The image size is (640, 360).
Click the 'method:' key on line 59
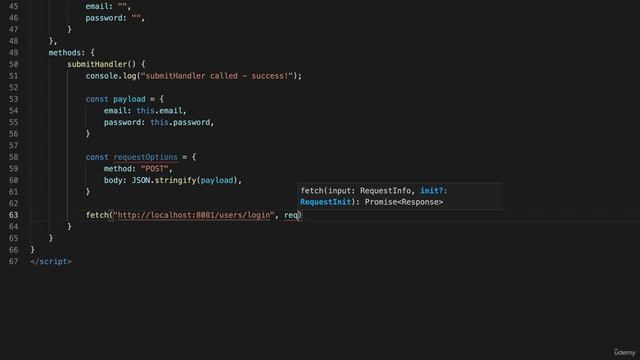120,169
